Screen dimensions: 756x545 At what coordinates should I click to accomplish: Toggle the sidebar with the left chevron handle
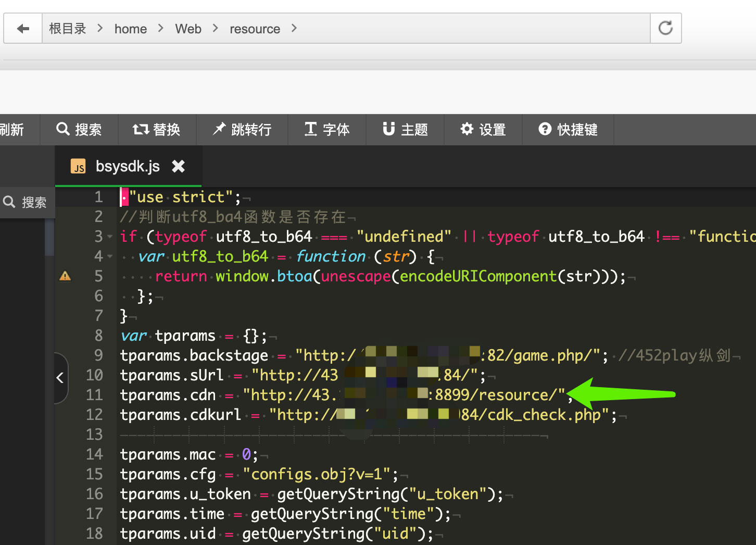(x=60, y=378)
